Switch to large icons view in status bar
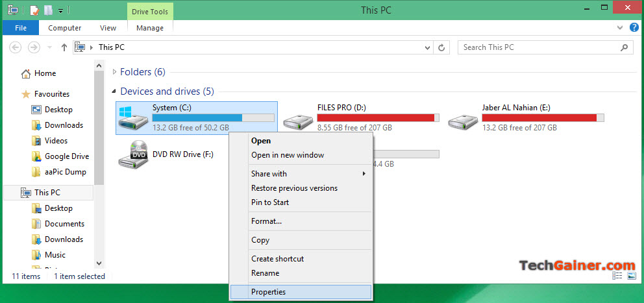 click(632, 276)
